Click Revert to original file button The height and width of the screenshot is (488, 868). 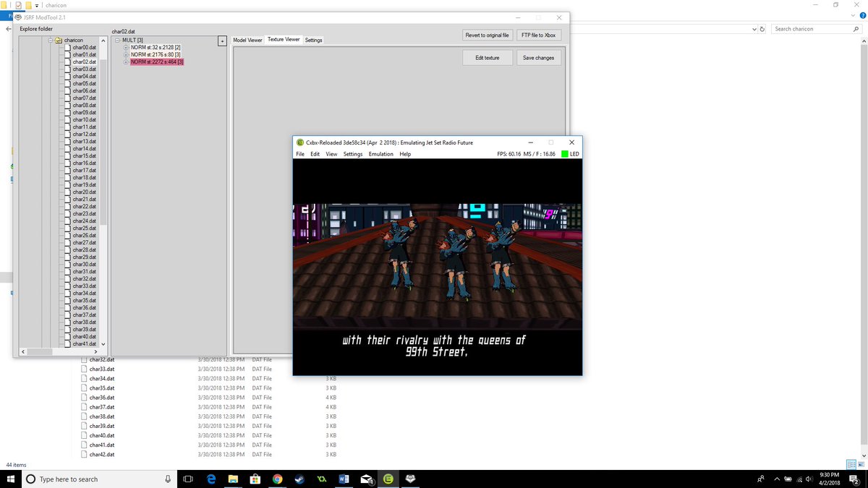pos(488,35)
